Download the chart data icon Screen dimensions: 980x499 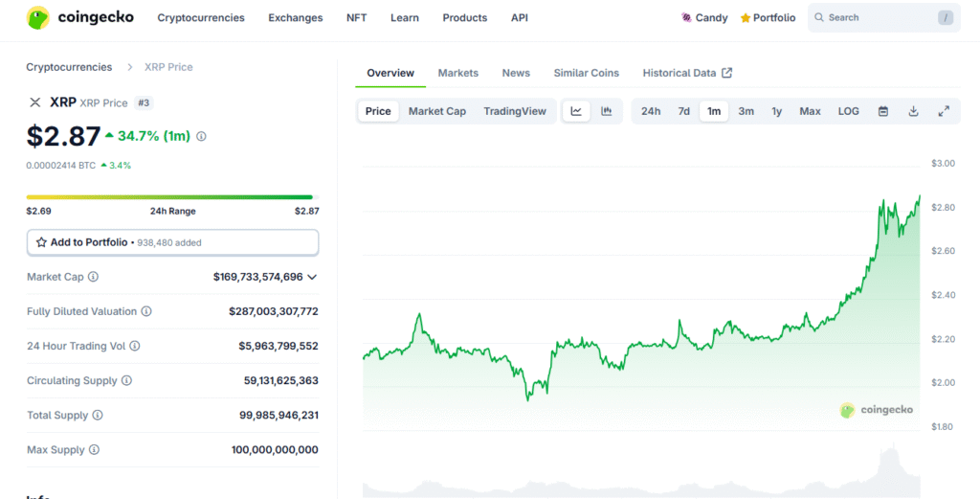pyautogui.click(x=913, y=111)
